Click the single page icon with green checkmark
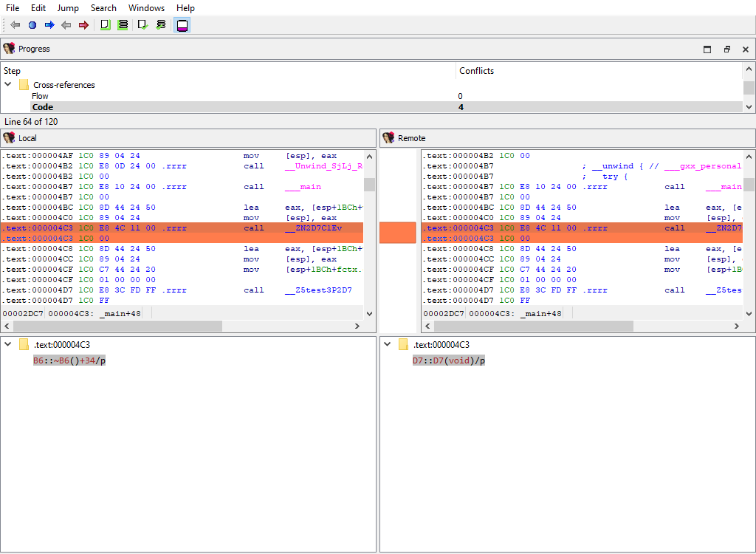 143,25
